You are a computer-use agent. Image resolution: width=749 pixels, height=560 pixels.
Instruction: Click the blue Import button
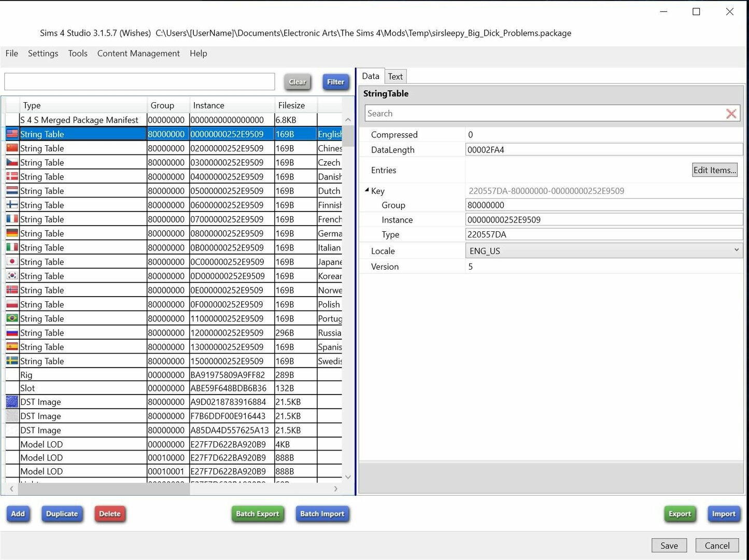tap(724, 514)
